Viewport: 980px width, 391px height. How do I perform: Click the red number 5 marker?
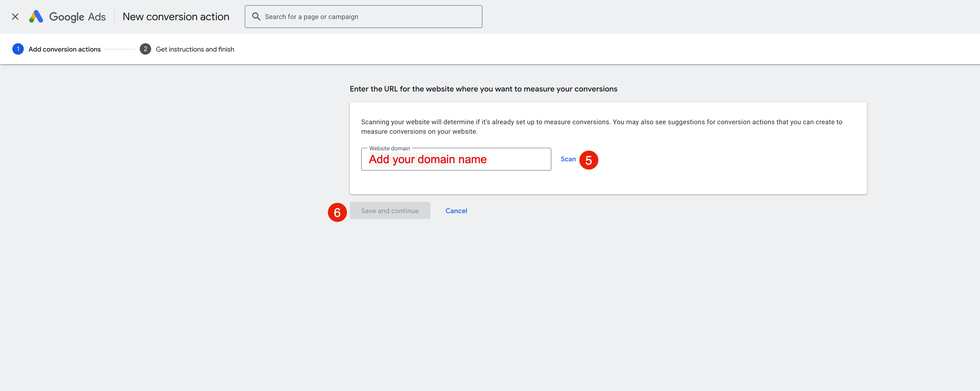point(588,160)
